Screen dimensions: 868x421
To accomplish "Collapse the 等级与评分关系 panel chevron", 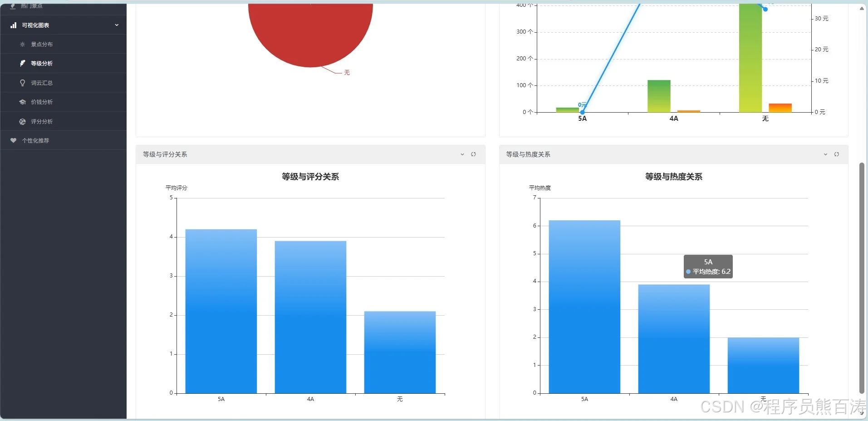I will click(462, 154).
